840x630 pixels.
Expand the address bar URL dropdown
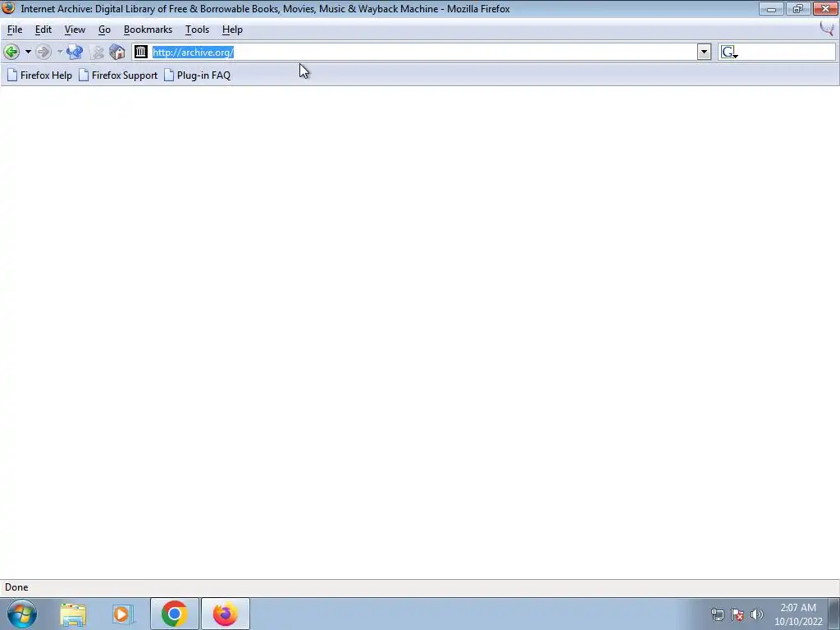pos(704,52)
